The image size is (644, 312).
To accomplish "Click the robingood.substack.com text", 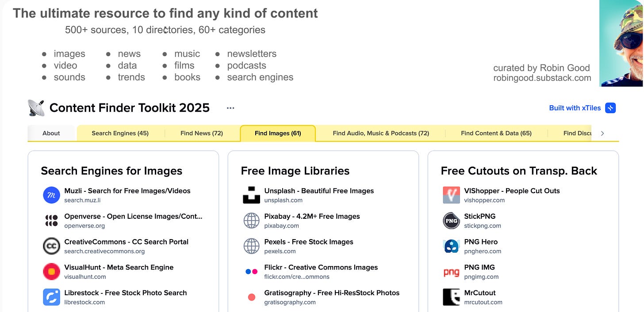I will point(542,78).
